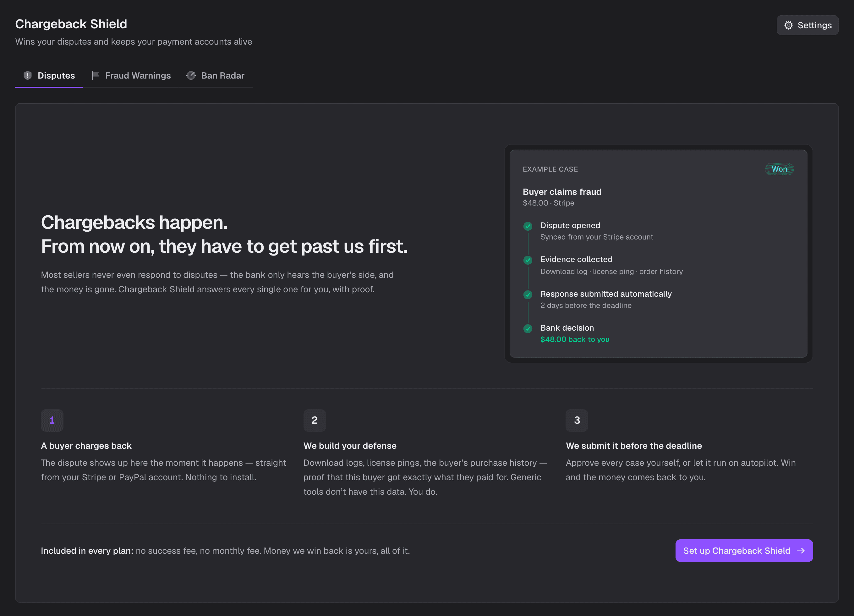Viewport: 854px width, 616px height.
Task: Click Download log · license ping text
Action: [x=611, y=271]
